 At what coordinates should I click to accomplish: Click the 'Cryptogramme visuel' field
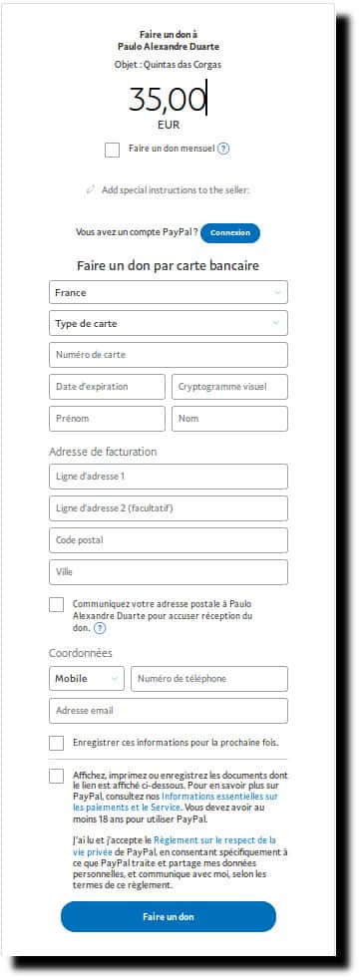point(229,386)
